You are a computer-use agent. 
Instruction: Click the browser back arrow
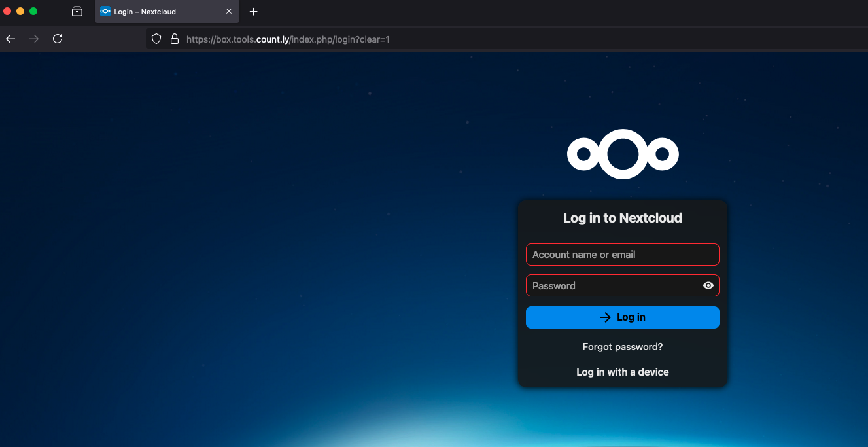click(10, 39)
